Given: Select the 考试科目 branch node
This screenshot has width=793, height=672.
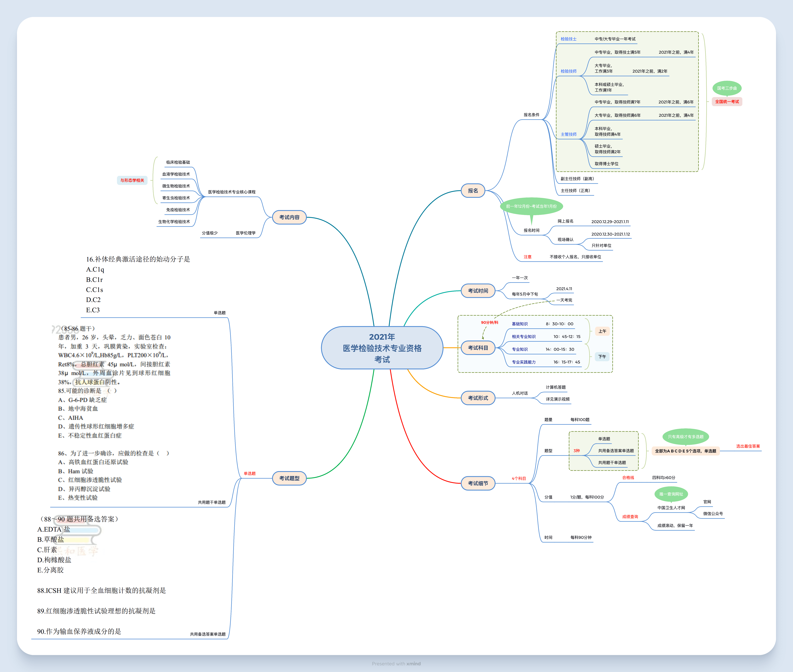Looking at the screenshot, I should 478,348.
